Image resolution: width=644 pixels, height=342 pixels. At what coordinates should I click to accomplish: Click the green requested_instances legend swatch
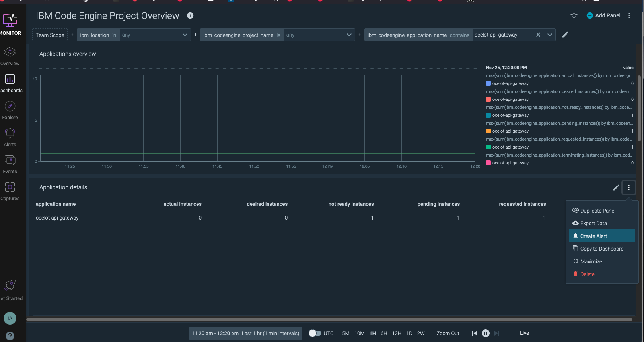(488, 147)
